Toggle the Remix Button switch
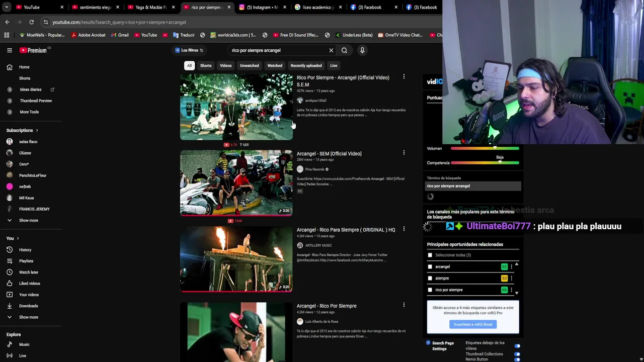 [517, 359]
